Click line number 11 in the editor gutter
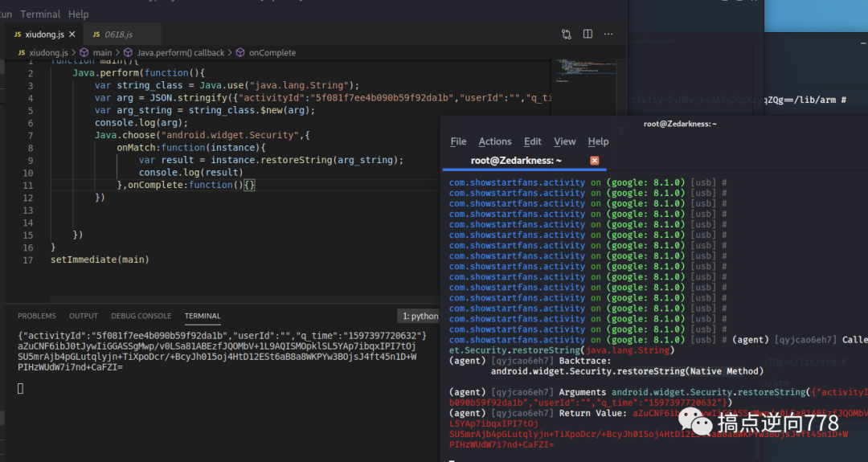The width and height of the screenshot is (868, 462). click(27, 186)
